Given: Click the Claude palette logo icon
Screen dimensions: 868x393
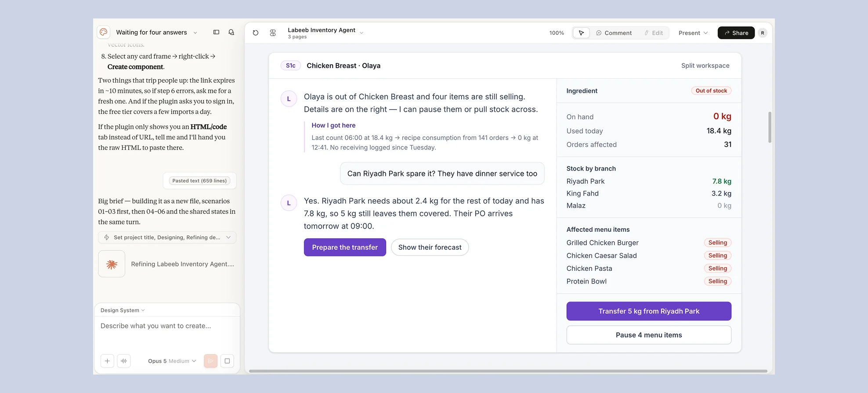Looking at the screenshot, I should [103, 32].
